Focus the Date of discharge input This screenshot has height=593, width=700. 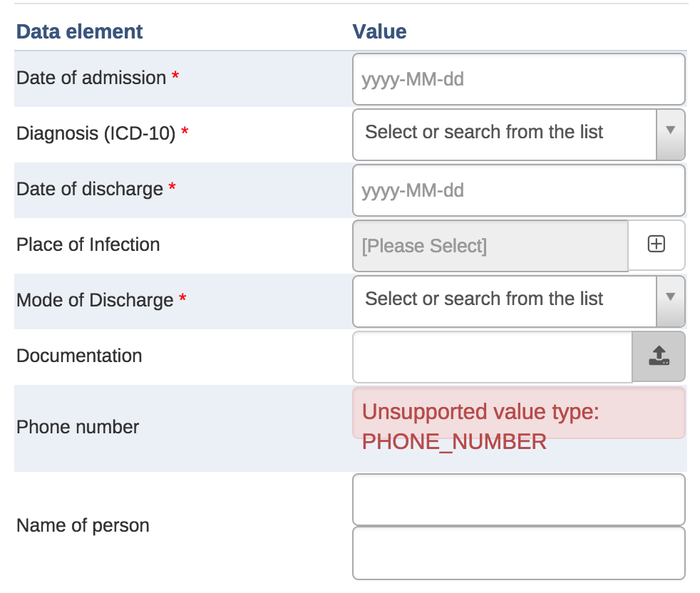coord(518,190)
